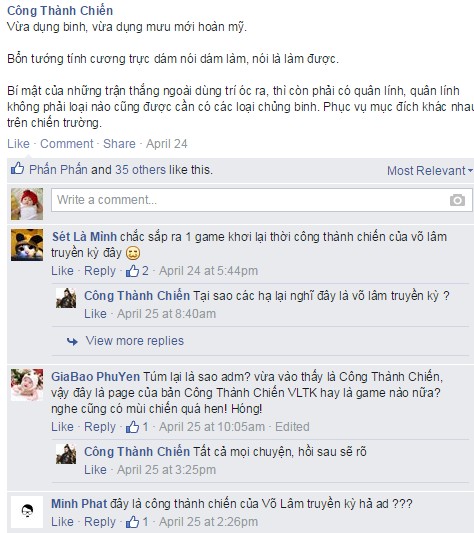Open the Most Relevant sorting dropdown
This screenshot has height=533, width=474.
[430, 170]
